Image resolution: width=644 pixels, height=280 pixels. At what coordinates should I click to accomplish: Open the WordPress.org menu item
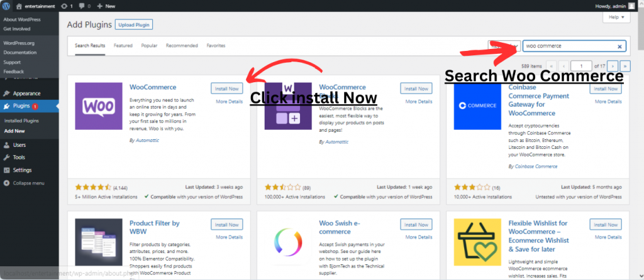(x=19, y=43)
